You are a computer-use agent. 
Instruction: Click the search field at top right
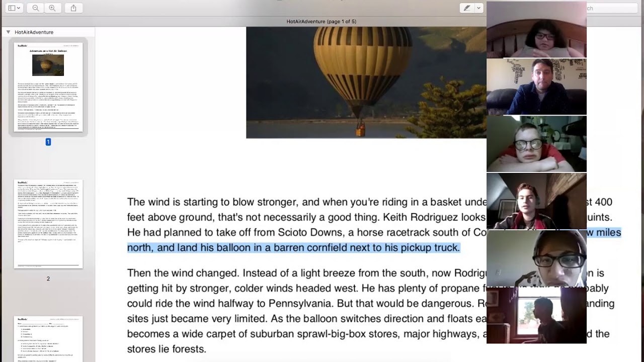[615, 8]
